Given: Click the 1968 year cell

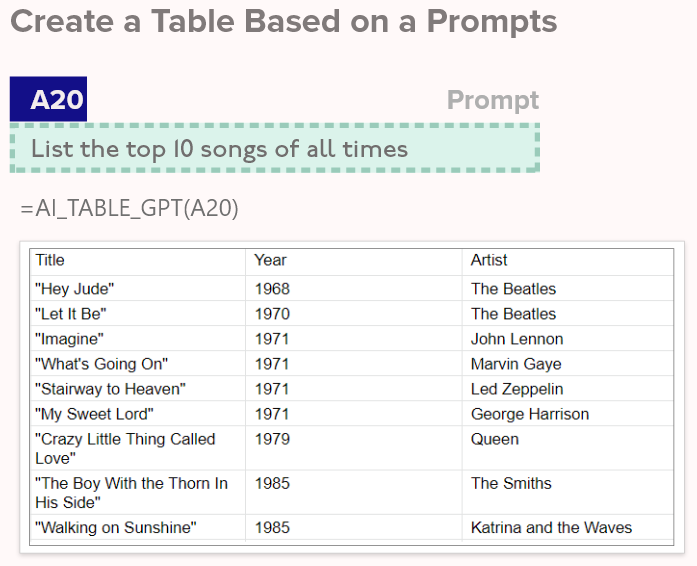Looking at the screenshot, I should pos(353,289).
